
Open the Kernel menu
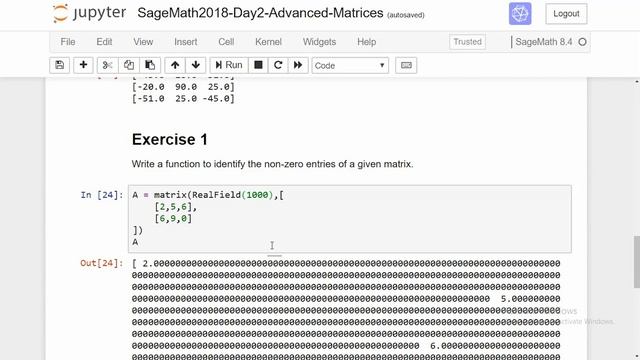point(268,42)
